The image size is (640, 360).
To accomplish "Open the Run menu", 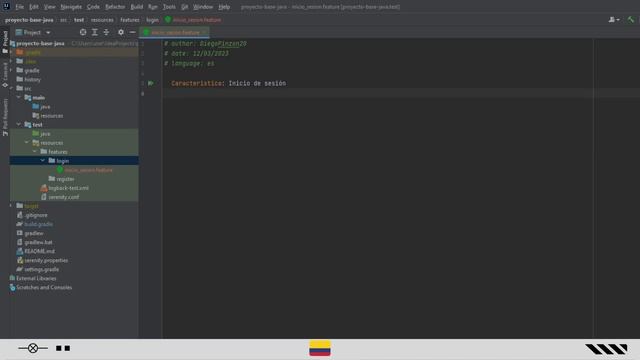I will (153, 7).
